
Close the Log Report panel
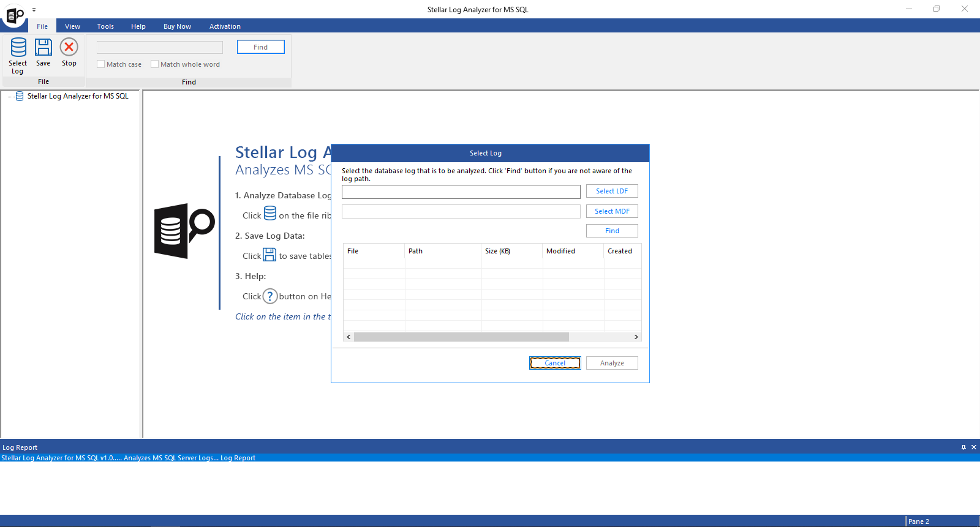tap(974, 447)
